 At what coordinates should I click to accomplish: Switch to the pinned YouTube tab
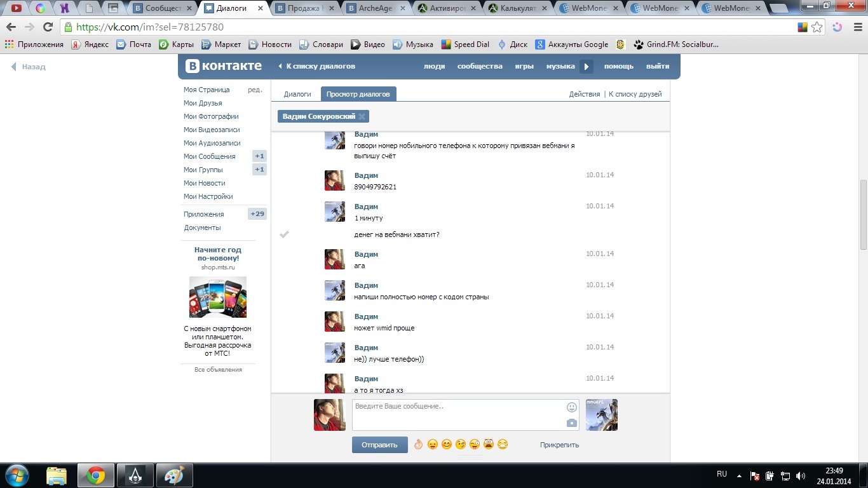[17, 8]
